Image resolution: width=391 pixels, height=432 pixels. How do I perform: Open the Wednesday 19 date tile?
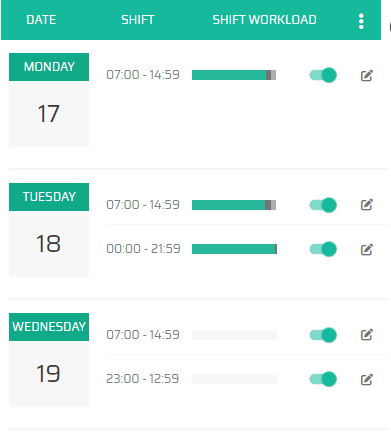(49, 360)
